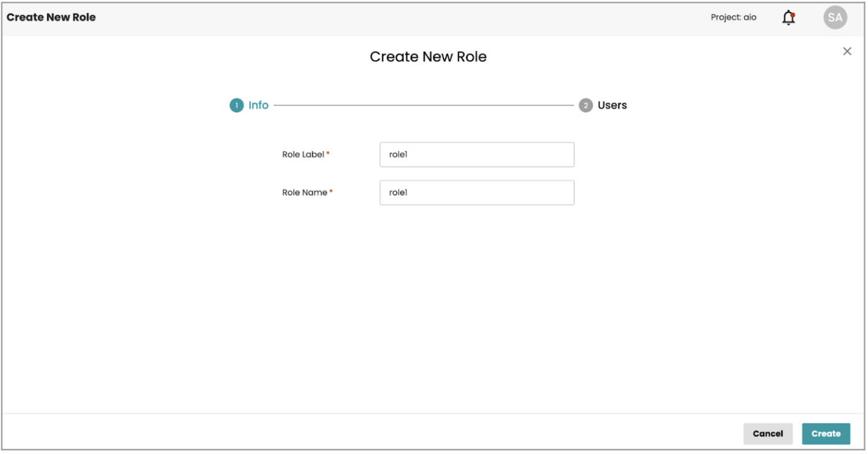Image resolution: width=868 pixels, height=454 pixels.
Task: Click inside the Role Label input box
Action: (477, 154)
